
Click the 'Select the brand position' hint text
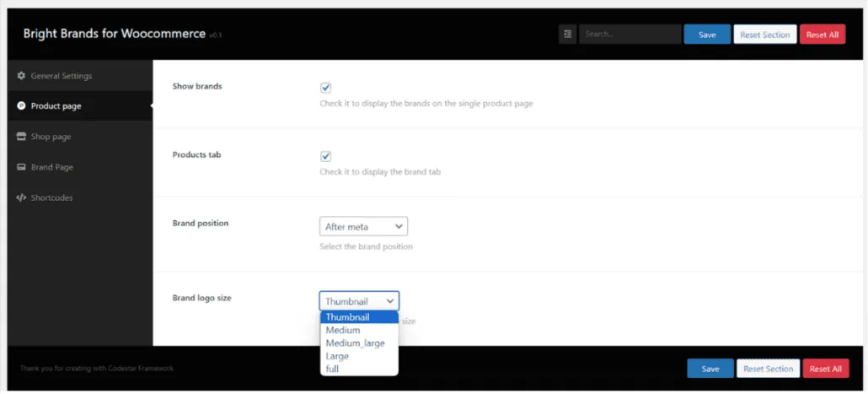pyautogui.click(x=366, y=246)
